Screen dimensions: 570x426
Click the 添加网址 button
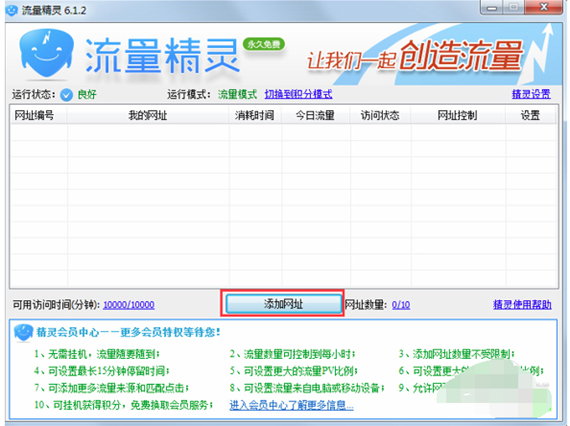(283, 304)
